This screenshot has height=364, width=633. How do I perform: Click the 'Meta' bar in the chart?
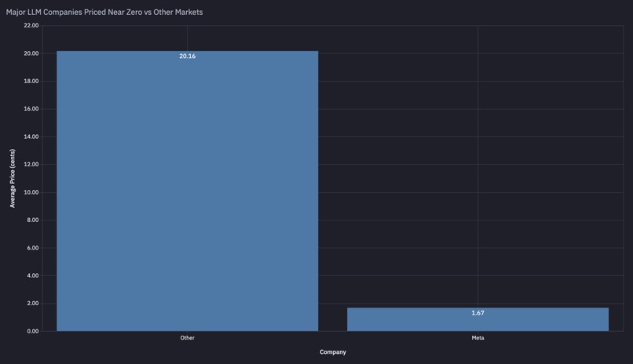[x=478, y=319]
